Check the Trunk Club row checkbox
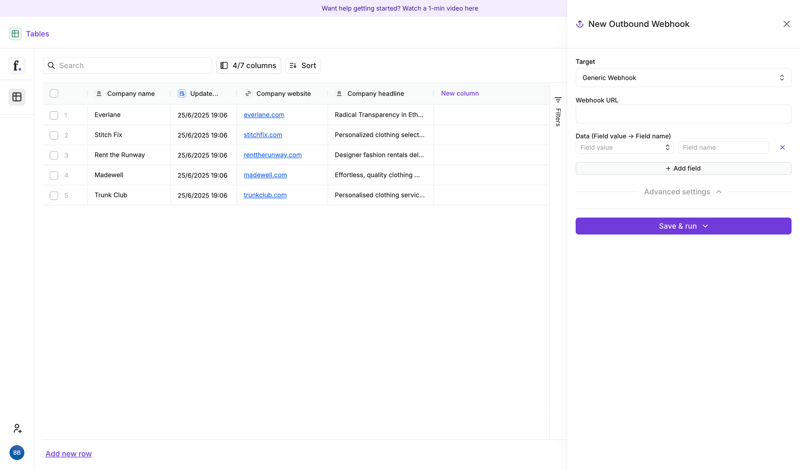 click(54, 195)
